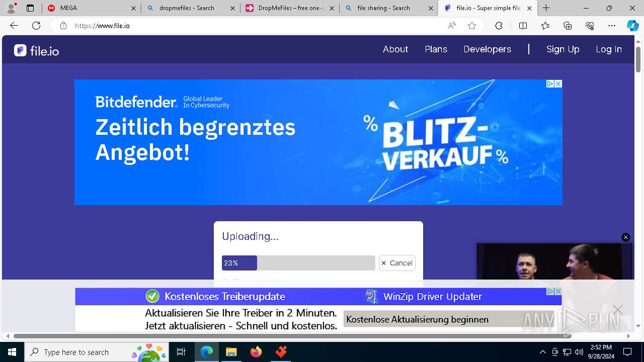Open the Collections icon
This screenshot has width=644, height=362.
point(568,26)
